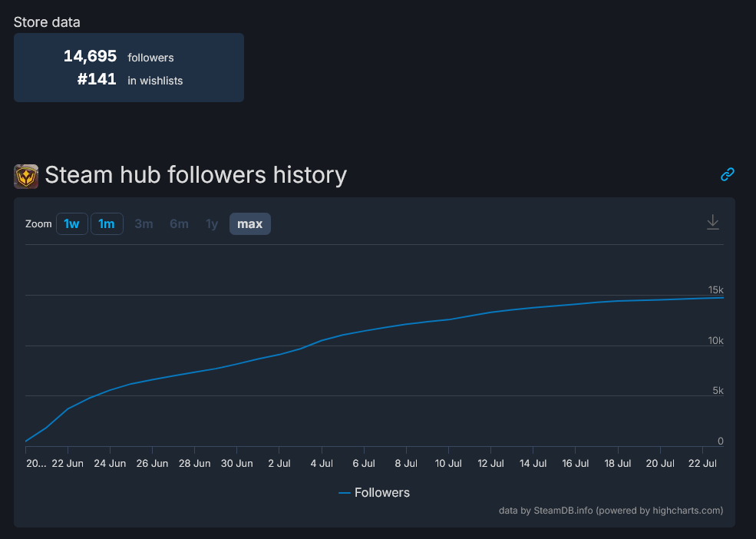Set zoom range to 1w
Image resolution: width=756 pixels, height=539 pixels.
(71, 224)
